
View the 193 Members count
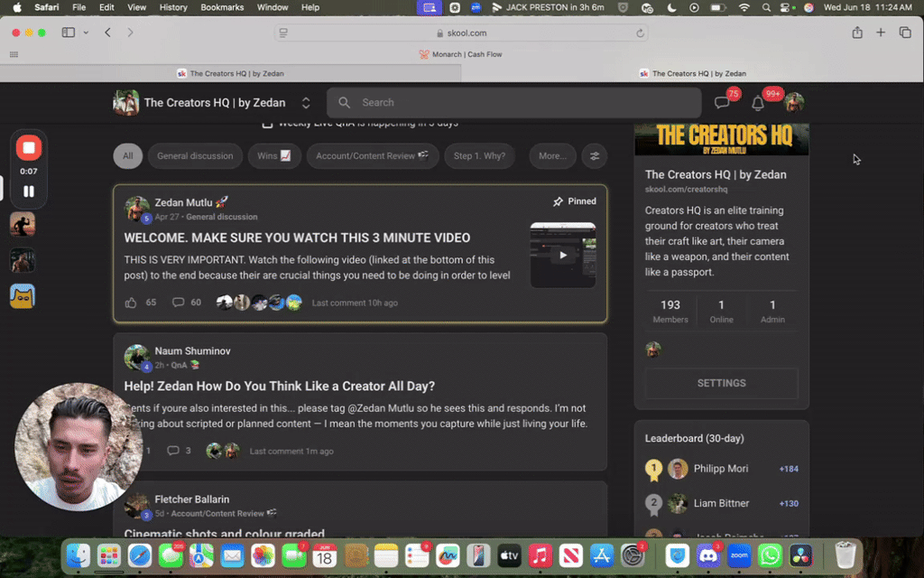point(670,311)
